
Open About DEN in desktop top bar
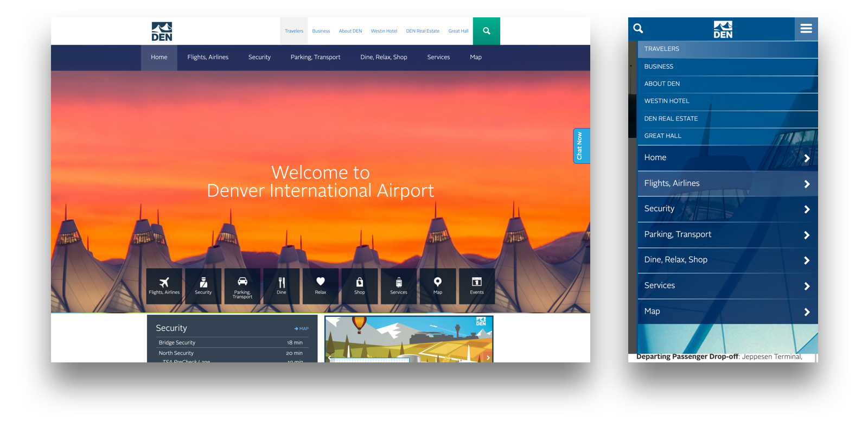click(x=350, y=31)
